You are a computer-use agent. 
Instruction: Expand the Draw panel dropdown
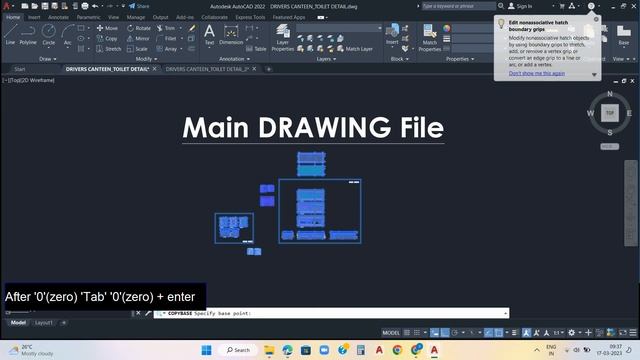pyautogui.click(x=48, y=59)
